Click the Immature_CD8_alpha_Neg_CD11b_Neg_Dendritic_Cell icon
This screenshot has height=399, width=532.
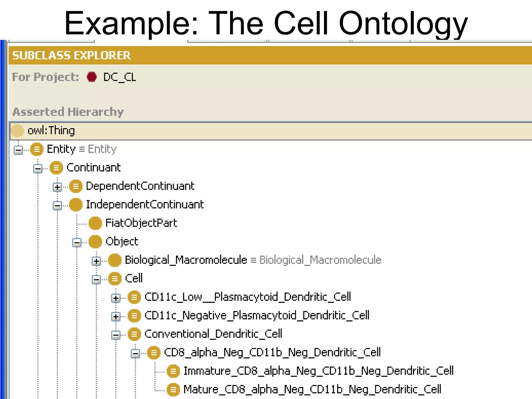(173, 371)
